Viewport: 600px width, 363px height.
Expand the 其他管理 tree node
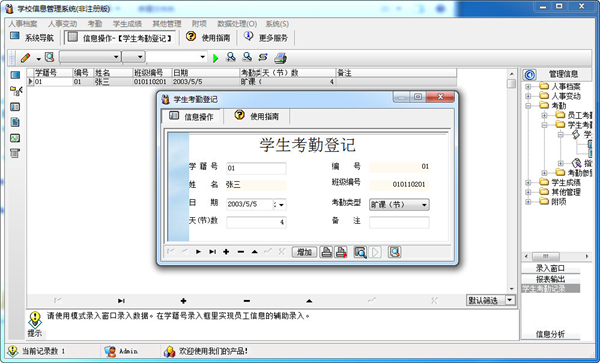click(x=528, y=192)
